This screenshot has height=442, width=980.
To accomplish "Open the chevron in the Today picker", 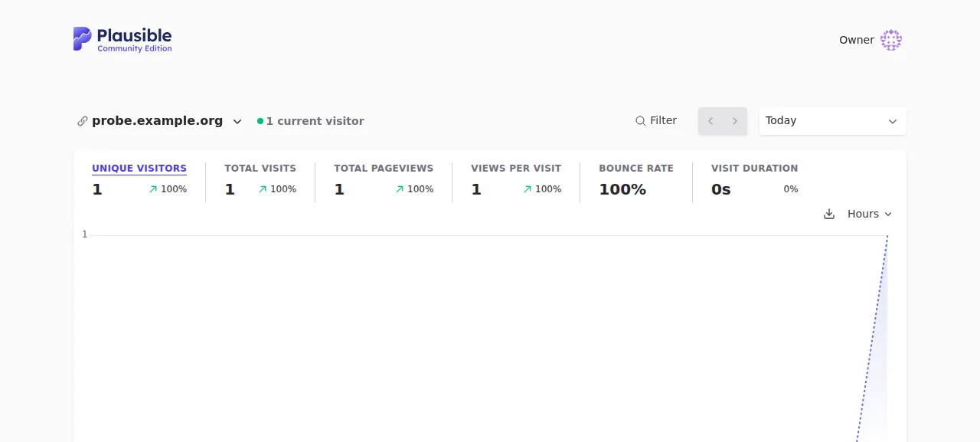I will pyautogui.click(x=893, y=122).
